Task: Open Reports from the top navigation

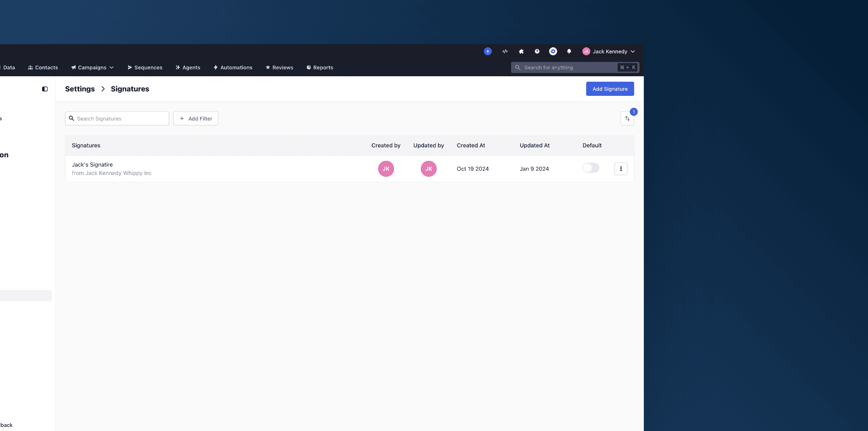Action: tap(320, 67)
